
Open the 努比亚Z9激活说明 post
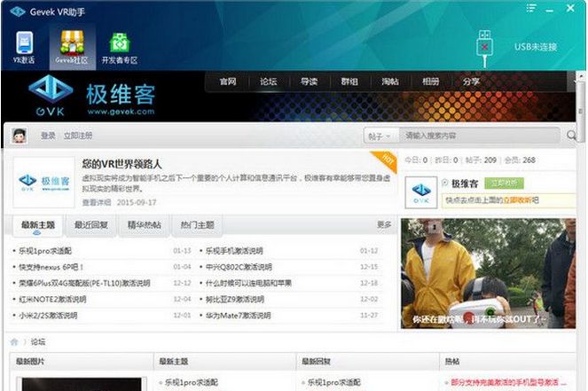(x=235, y=299)
